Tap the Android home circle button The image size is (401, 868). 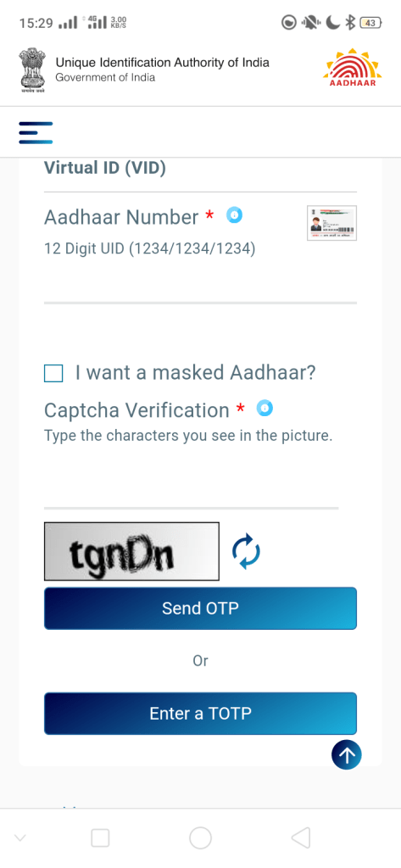coord(200,837)
